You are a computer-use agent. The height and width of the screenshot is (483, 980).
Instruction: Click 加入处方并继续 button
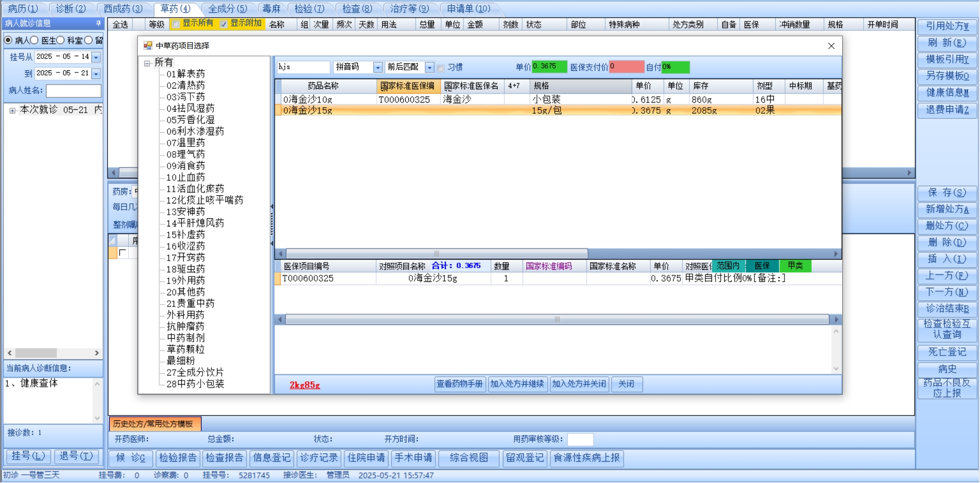pyautogui.click(x=517, y=384)
